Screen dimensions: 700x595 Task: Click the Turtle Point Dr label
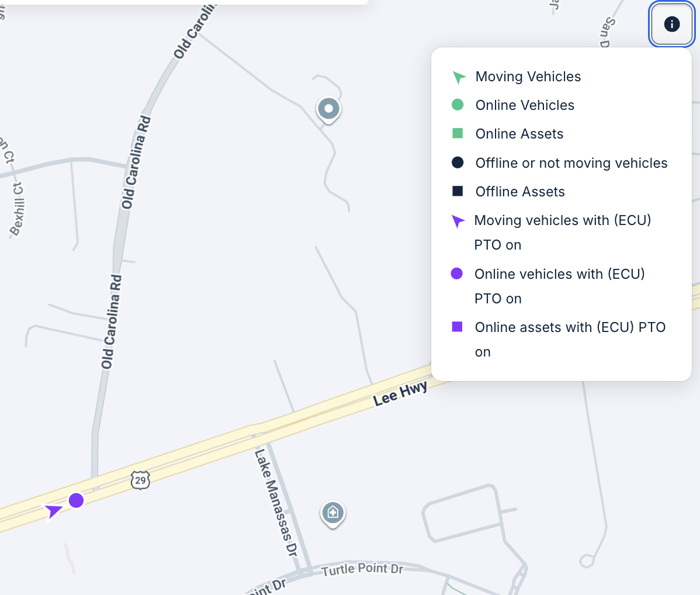[x=362, y=569]
